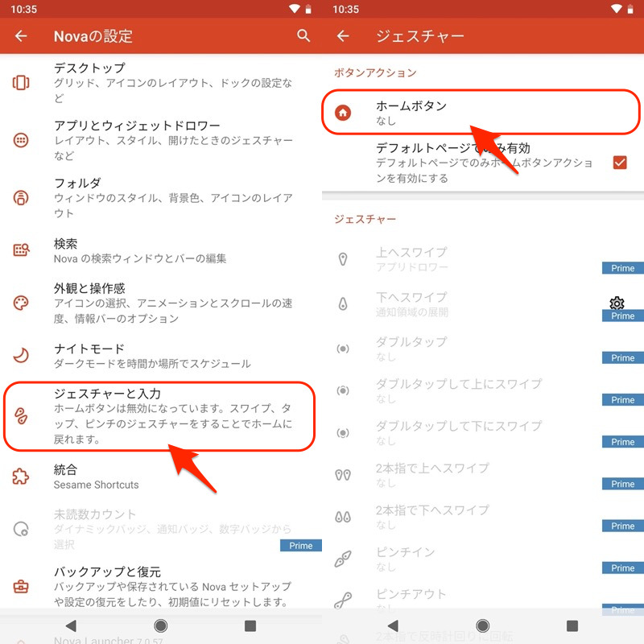Screen dimensions: 644x644
Task: Open ジェスチャーと入力 settings
Action: [161, 416]
